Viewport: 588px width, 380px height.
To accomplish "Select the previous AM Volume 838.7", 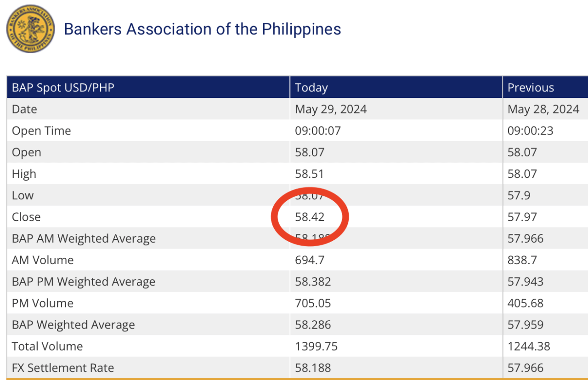I will (522, 260).
